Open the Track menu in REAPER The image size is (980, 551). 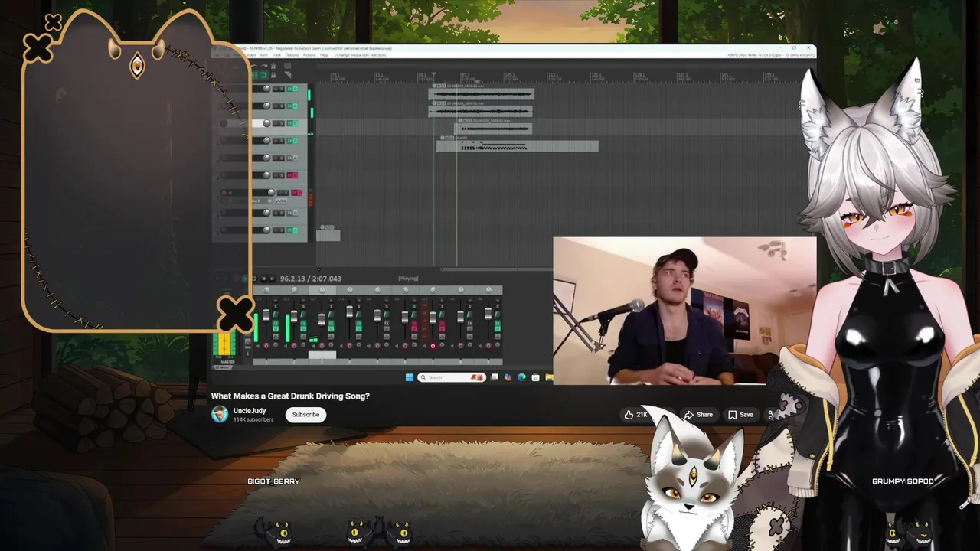coord(276,55)
